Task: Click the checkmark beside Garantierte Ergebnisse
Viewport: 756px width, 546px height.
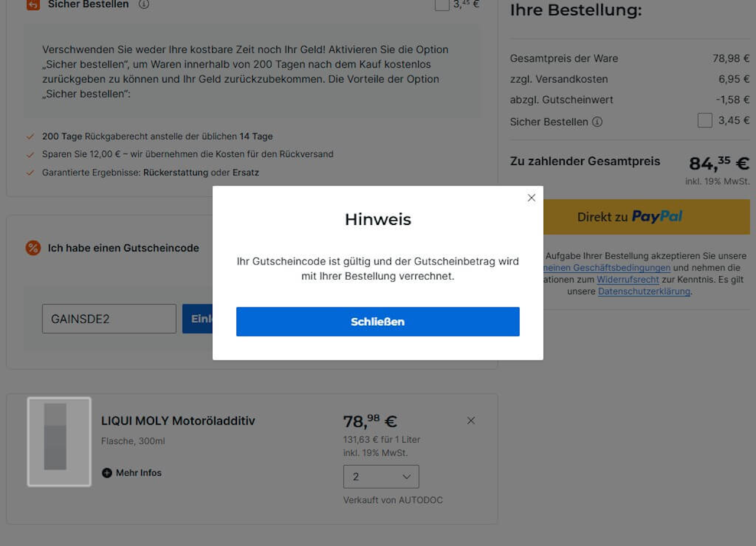Action: [x=30, y=173]
